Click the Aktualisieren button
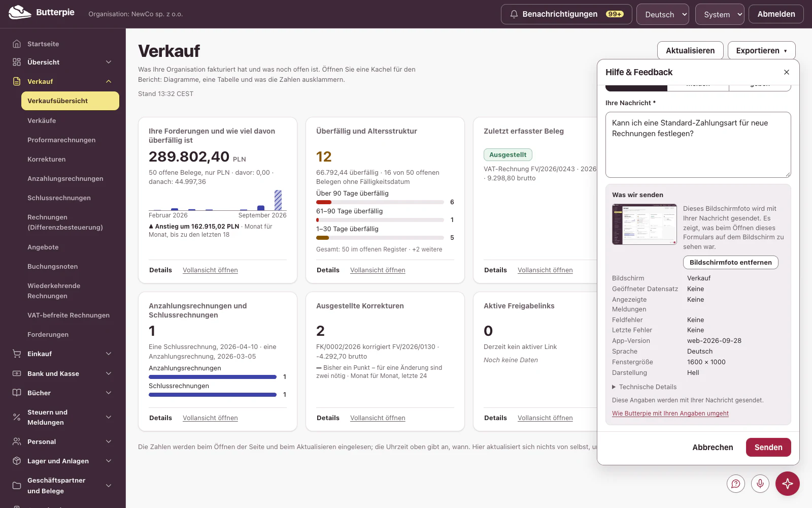This screenshot has width=812, height=508. [x=690, y=51]
